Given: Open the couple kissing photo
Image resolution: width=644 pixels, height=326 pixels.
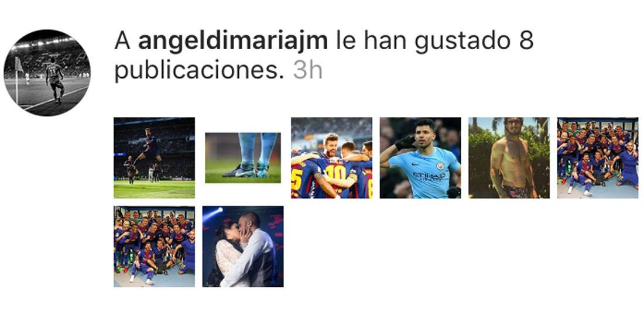Looking at the screenshot, I should coord(243,246).
